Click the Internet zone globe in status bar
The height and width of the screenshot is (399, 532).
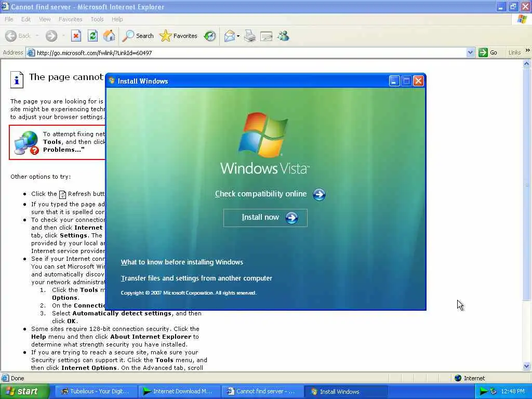click(x=458, y=378)
